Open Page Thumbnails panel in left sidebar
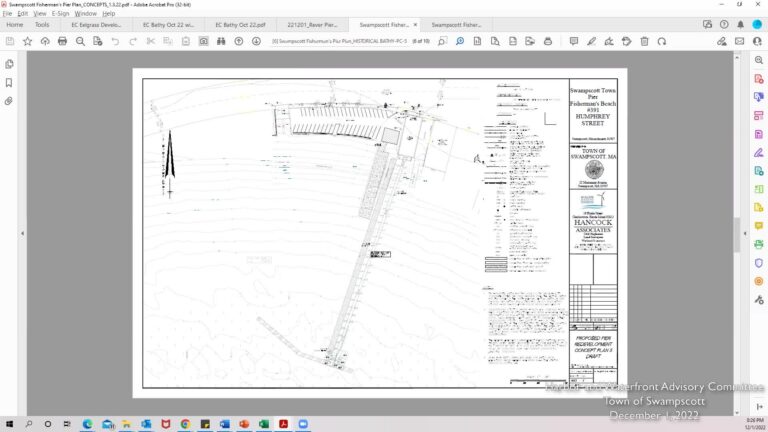This screenshot has width=768, height=432. (x=9, y=64)
